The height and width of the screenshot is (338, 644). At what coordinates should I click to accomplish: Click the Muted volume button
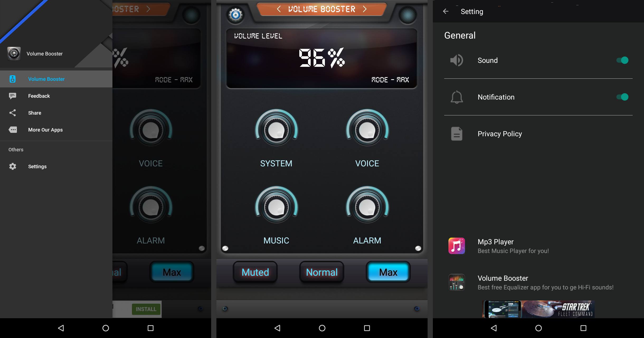[255, 272]
